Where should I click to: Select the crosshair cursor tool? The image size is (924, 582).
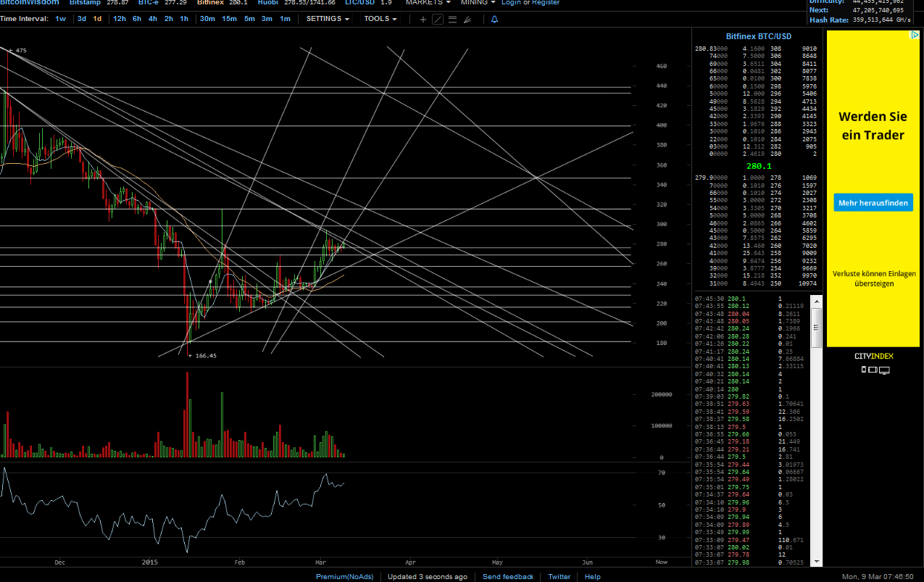423,19
